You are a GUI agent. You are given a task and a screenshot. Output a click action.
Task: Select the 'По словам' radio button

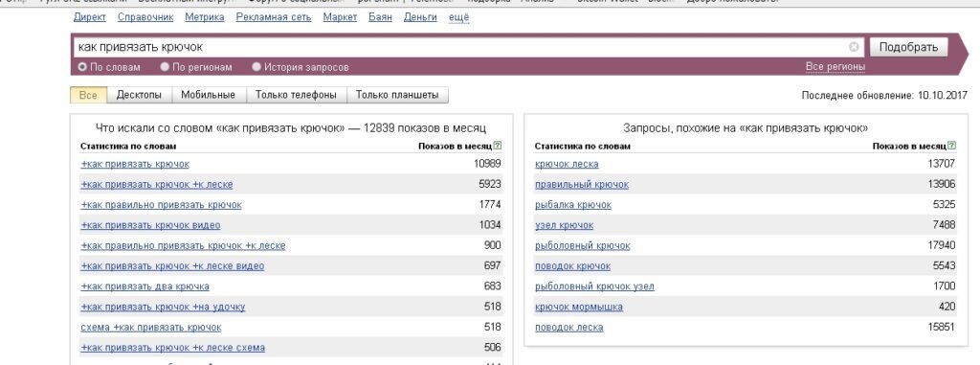tap(82, 67)
